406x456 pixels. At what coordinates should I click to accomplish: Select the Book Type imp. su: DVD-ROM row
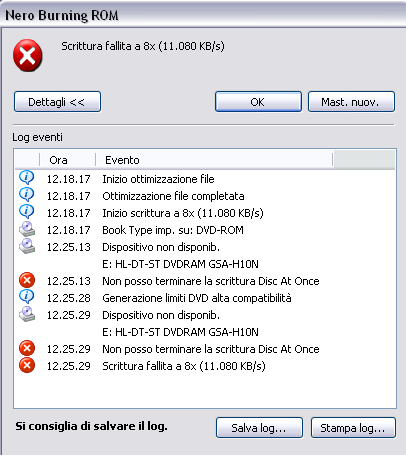[205, 230]
